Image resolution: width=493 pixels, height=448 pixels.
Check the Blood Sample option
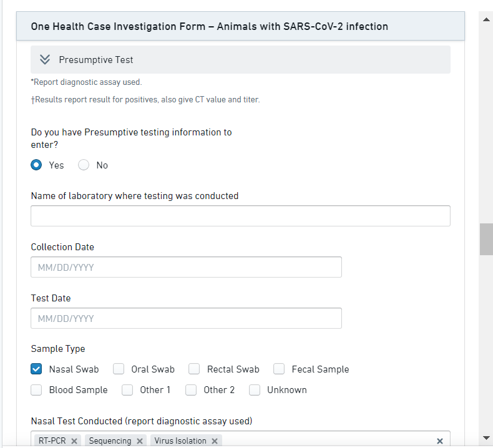tap(37, 390)
